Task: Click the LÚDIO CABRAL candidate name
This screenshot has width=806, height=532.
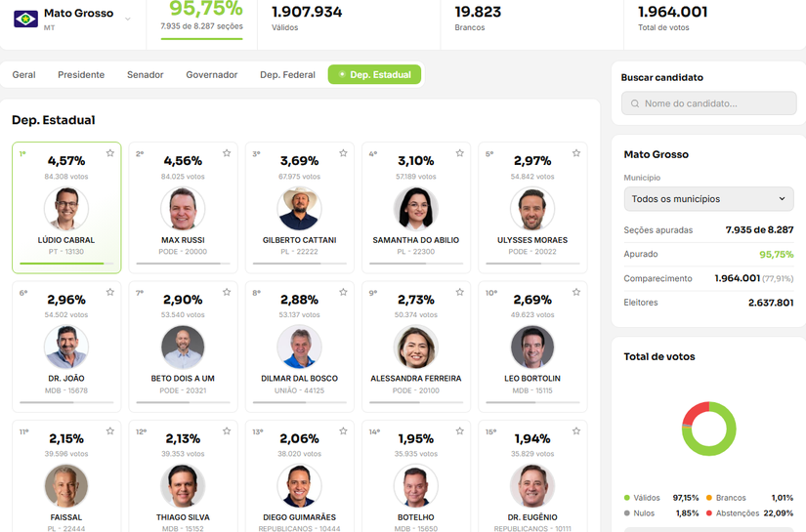Action: [x=66, y=240]
